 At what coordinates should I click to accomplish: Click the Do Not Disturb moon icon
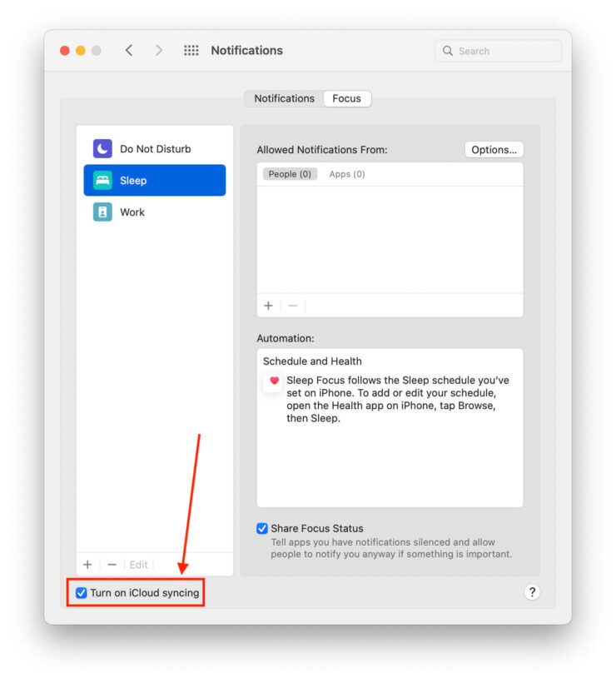(102, 149)
